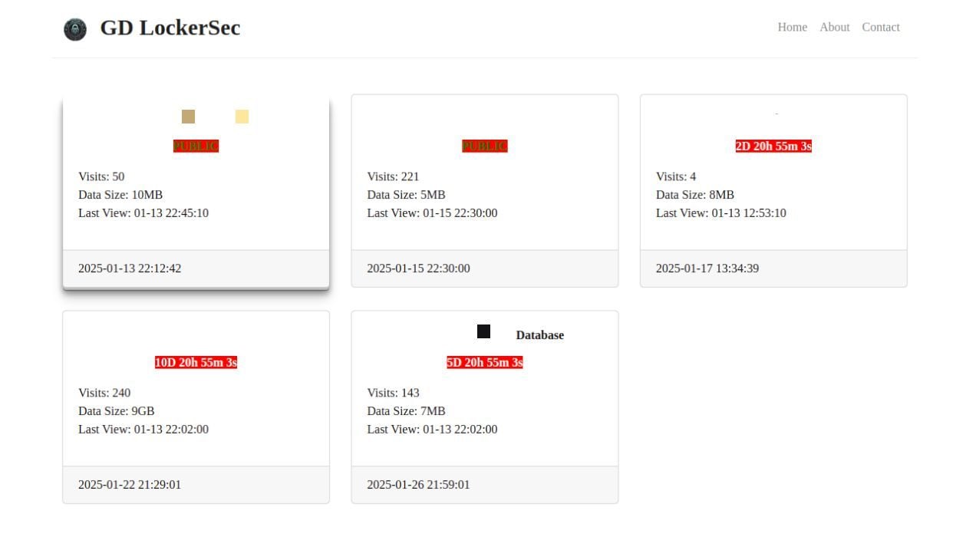
Task: Open the About page
Action: (834, 27)
